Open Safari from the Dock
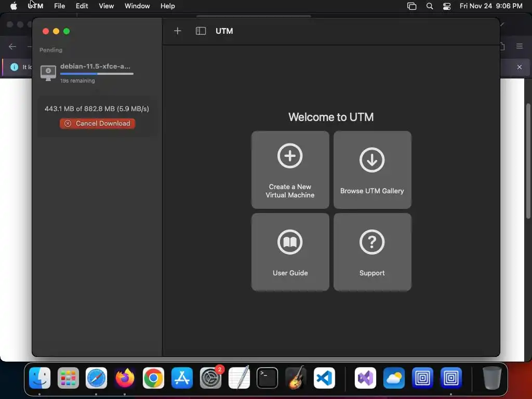This screenshot has width=532, height=399. point(96,378)
